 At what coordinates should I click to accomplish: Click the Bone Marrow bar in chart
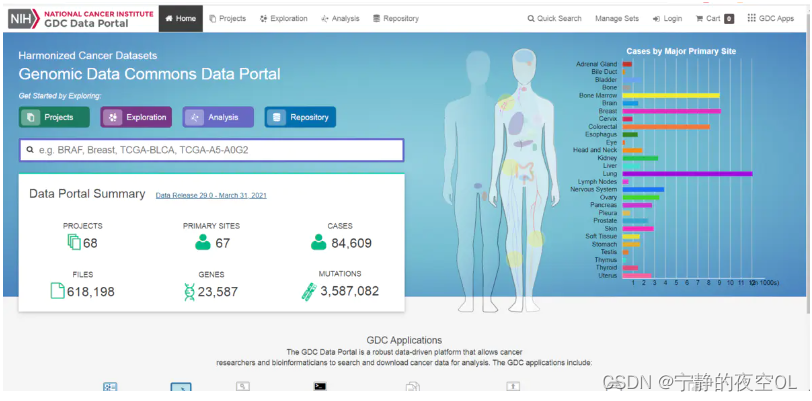pos(671,95)
